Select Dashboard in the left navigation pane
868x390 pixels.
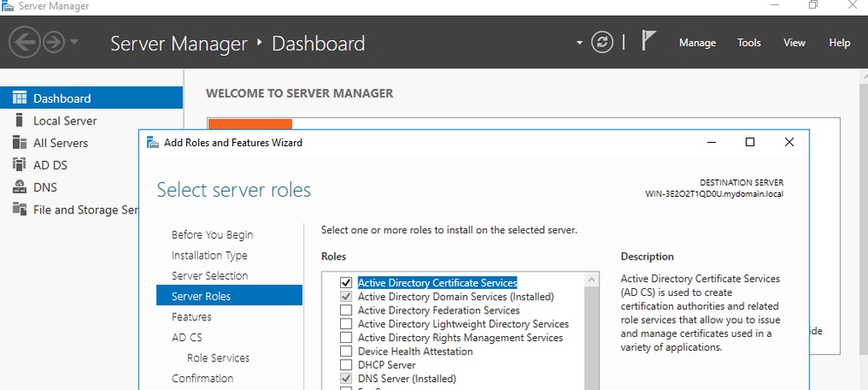point(91,98)
